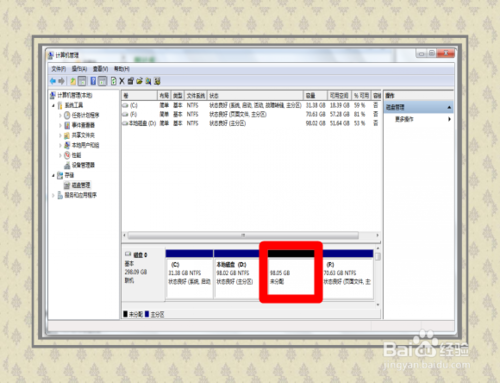Expand the 服务和应用程序 tree node
Image resolution: width=500 pixels, height=383 pixels.
pyautogui.click(x=53, y=195)
